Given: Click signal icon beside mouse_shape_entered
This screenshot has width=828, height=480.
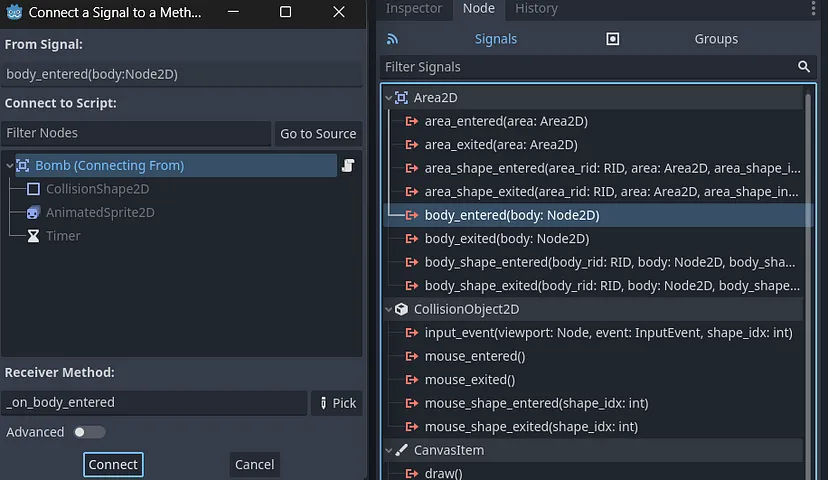Looking at the screenshot, I should (x=412, y=403).
